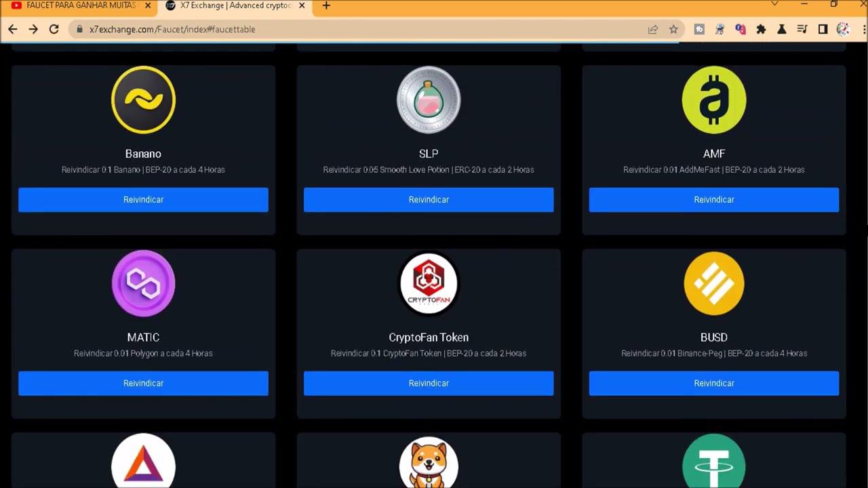Click the share page icon in address bar
This screenshot has width=868, height=488.
point(652,29)
